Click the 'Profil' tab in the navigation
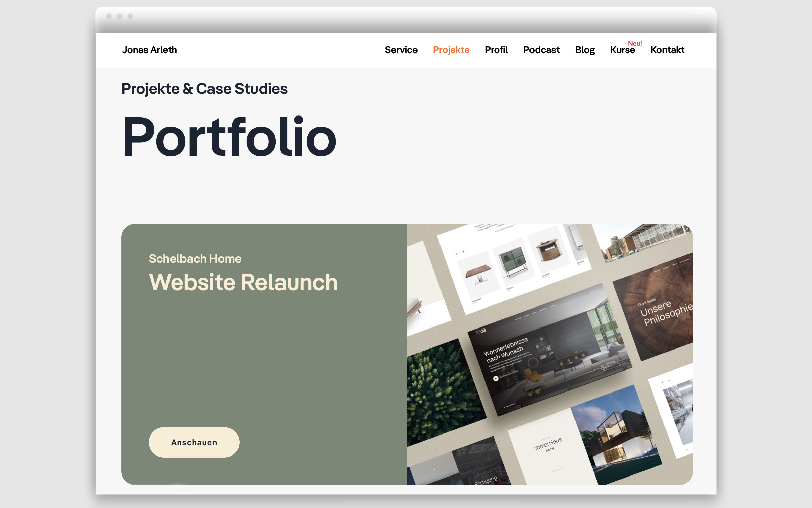The image size is (812, 508). (496, 50)
